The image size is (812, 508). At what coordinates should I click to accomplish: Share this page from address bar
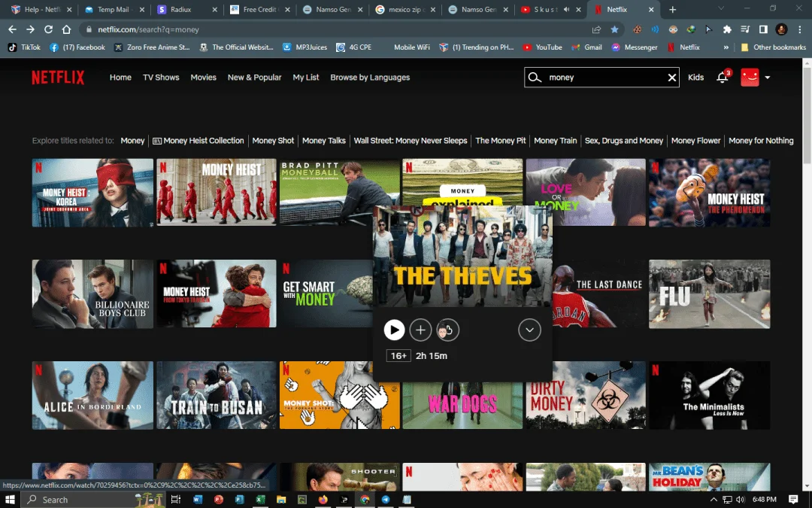[596, 29]
